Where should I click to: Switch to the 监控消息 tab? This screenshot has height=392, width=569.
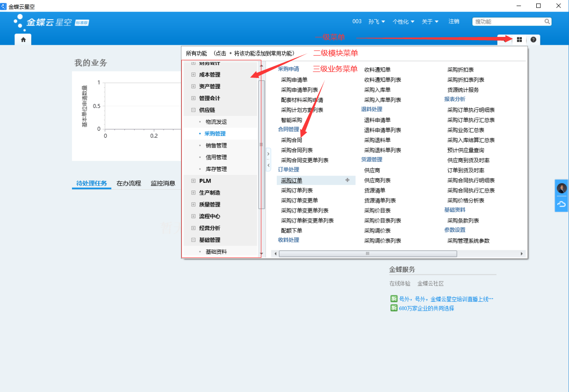[x=163, y=183]
